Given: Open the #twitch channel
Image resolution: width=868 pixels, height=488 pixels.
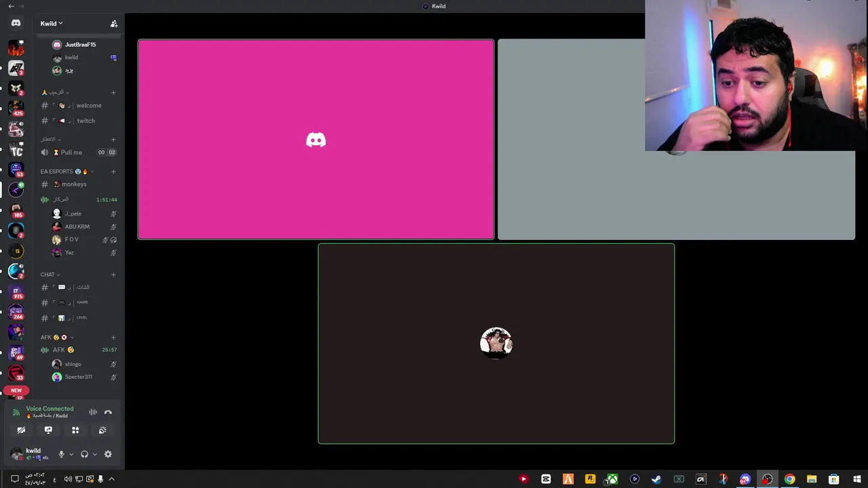Looking at the screenshot, I should tap(79, 121).
